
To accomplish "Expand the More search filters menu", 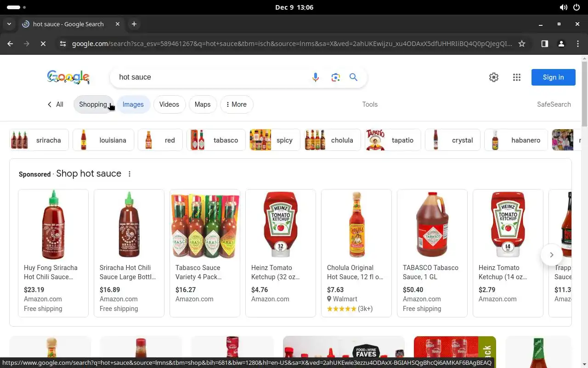I will [237, 104].
